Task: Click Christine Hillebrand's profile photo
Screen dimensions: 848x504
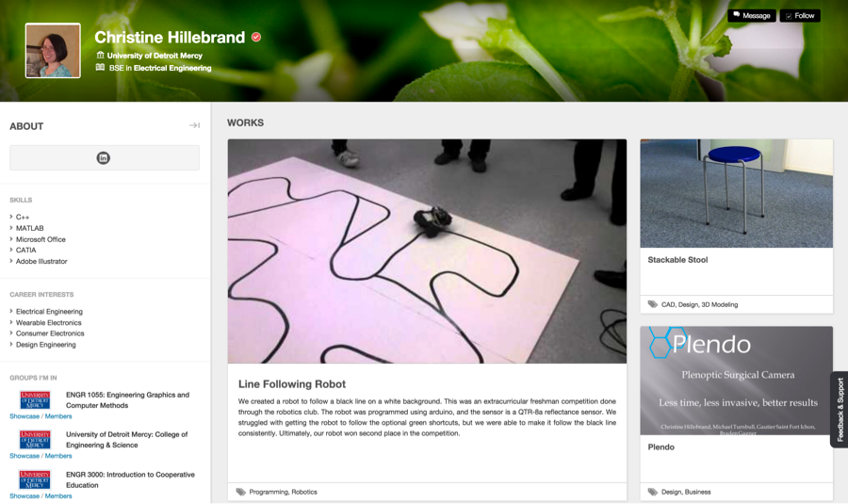Action: tap(53, 50)
